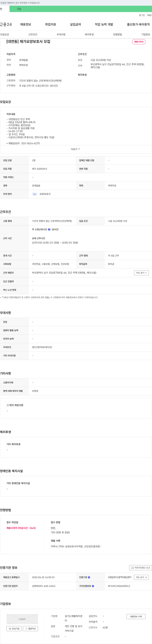Open the 실업급여 menu
The image size is (152, 644).
(75, 24)
